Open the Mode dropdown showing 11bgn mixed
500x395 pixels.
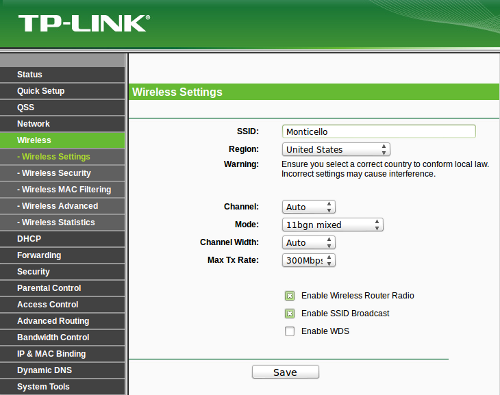coord(333,225)
